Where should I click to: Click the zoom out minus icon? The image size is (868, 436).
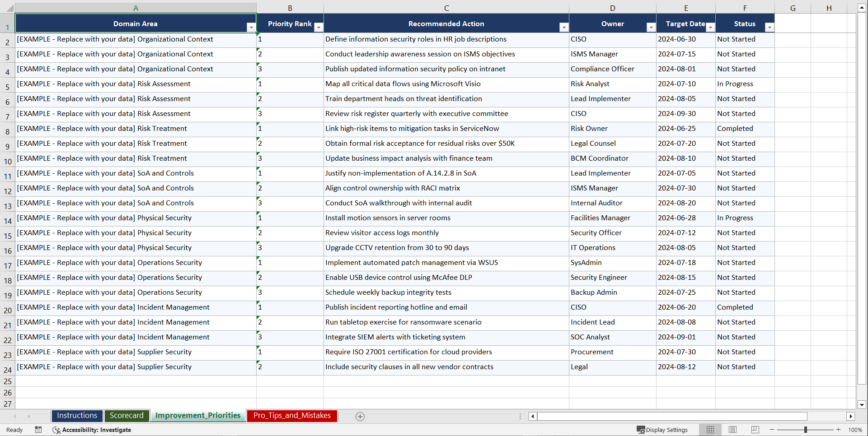coord(772,430)
